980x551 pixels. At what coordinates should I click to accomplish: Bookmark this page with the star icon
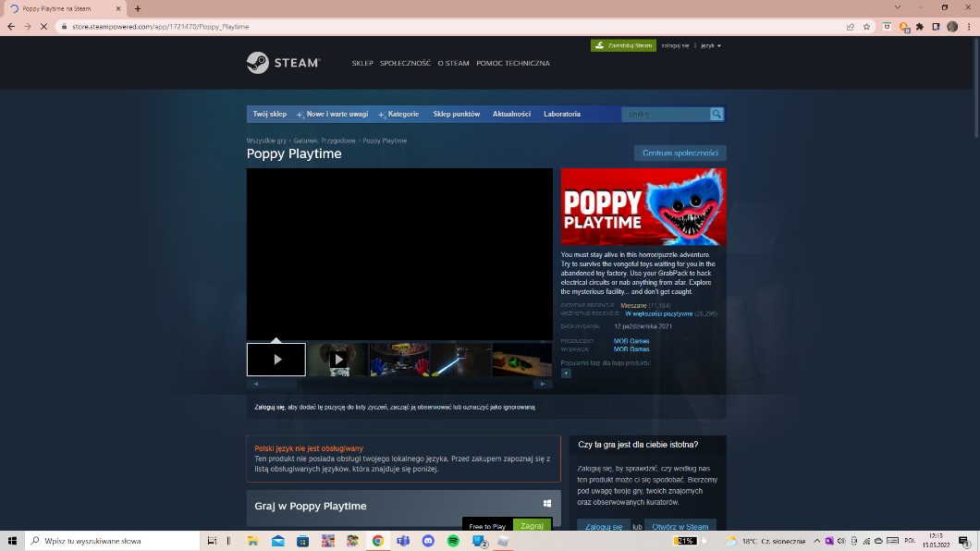866,27
